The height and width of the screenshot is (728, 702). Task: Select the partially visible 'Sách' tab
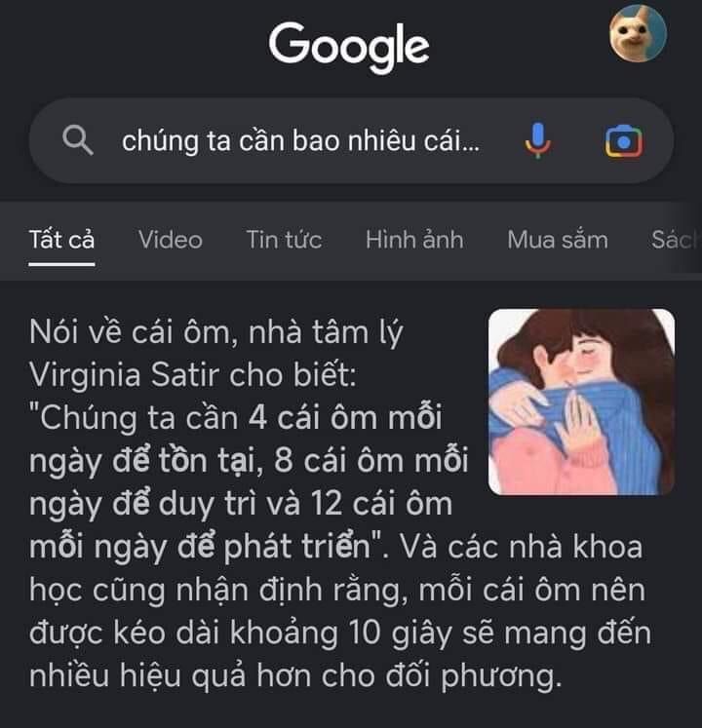pos(676,240)
